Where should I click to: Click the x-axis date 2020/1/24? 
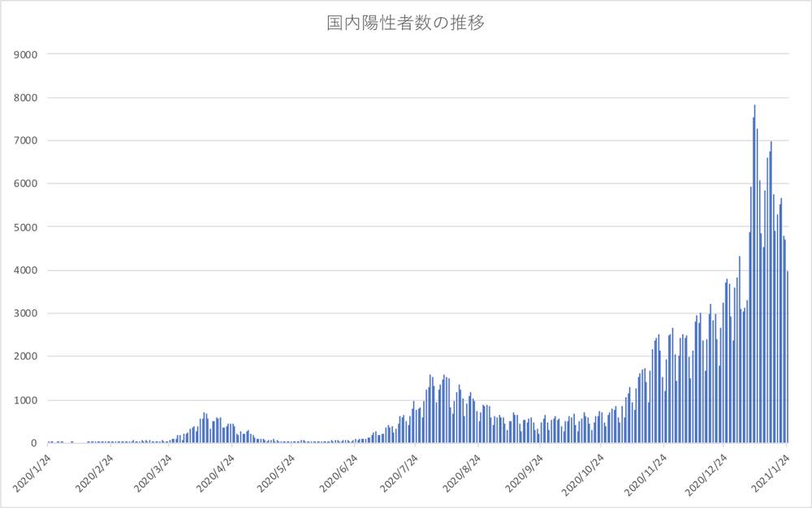32,473
